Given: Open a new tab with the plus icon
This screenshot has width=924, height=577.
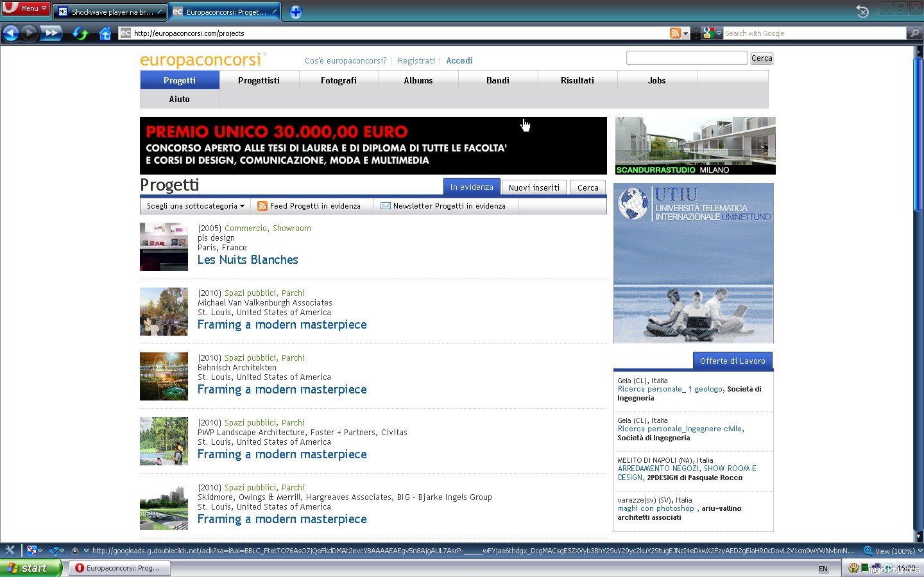Looking at the screenshot, I should 295,12.
